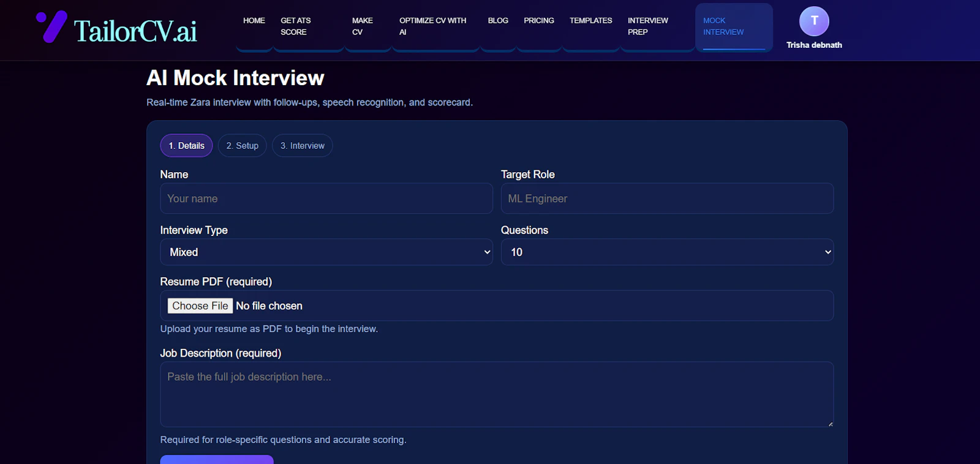Click the Your name input field
This screenshot has width=980, height=464.
pos(326,199)
